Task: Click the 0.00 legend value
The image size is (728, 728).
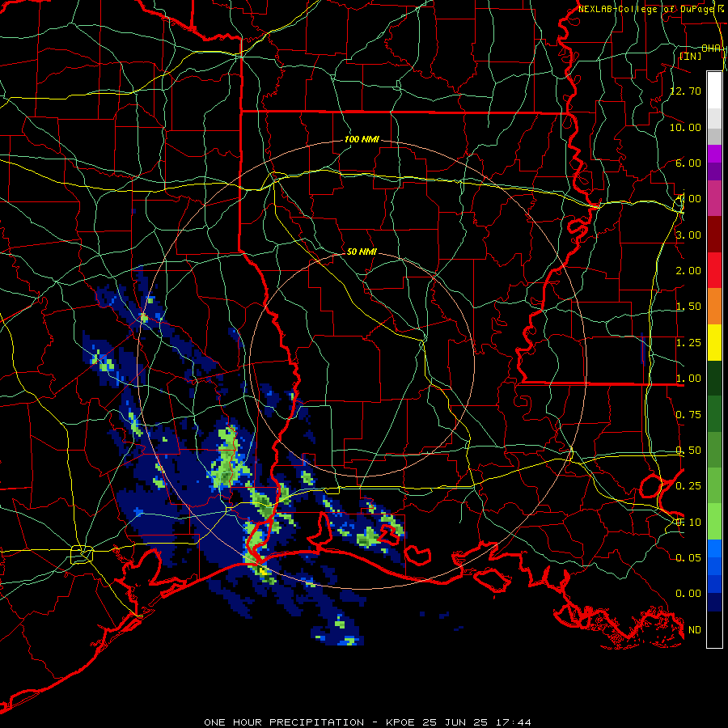Action: [x=688, y=594]
